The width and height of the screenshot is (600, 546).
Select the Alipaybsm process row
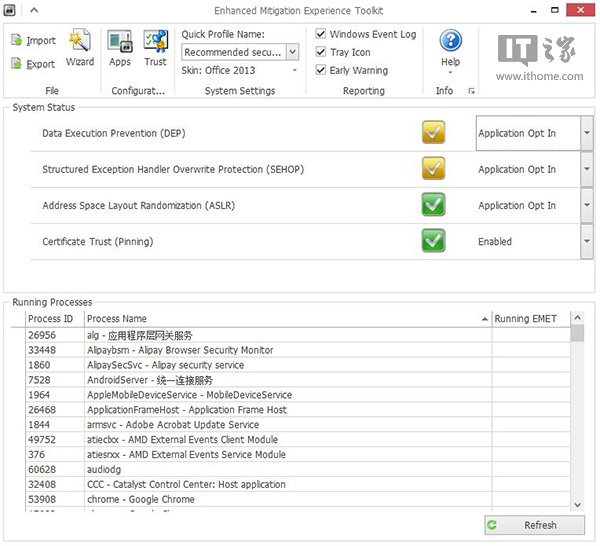tap(298, 350)
